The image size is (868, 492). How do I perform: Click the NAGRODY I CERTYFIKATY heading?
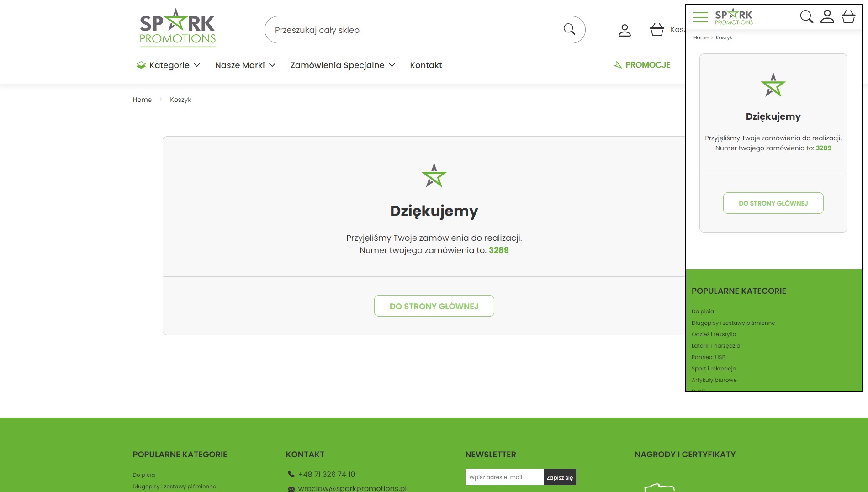(685, 455)
